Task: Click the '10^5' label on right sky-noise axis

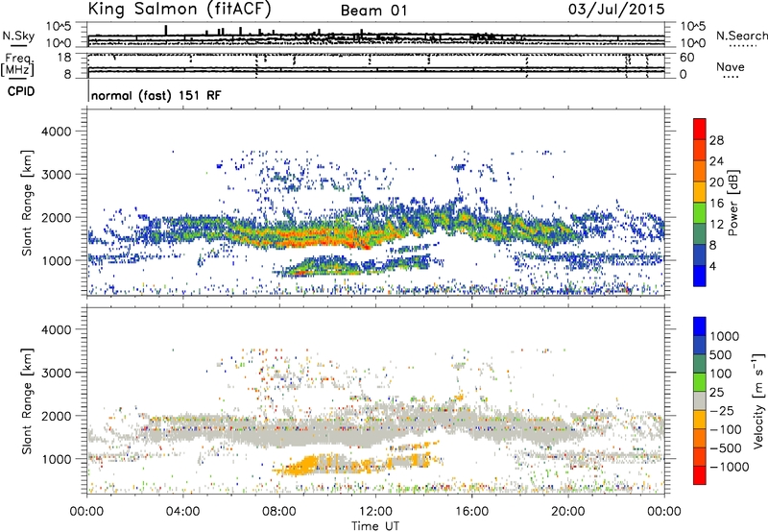Action: [x=692, y=27]
